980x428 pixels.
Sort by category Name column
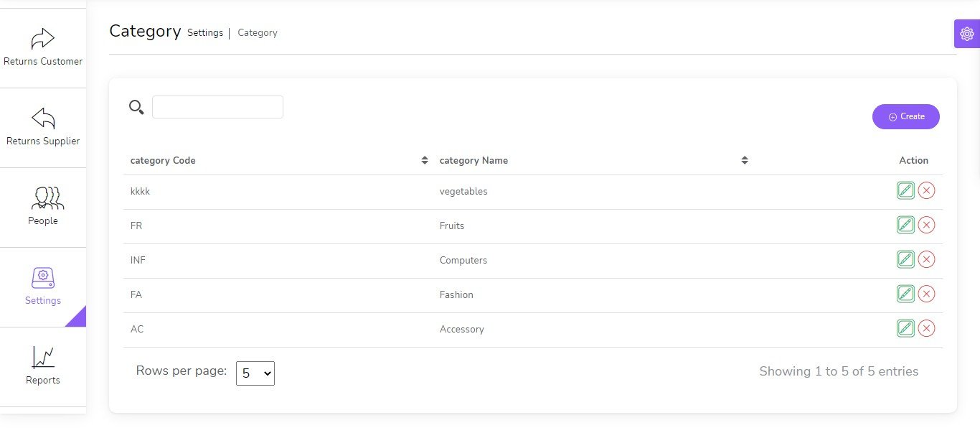click(x=745, y=160)
